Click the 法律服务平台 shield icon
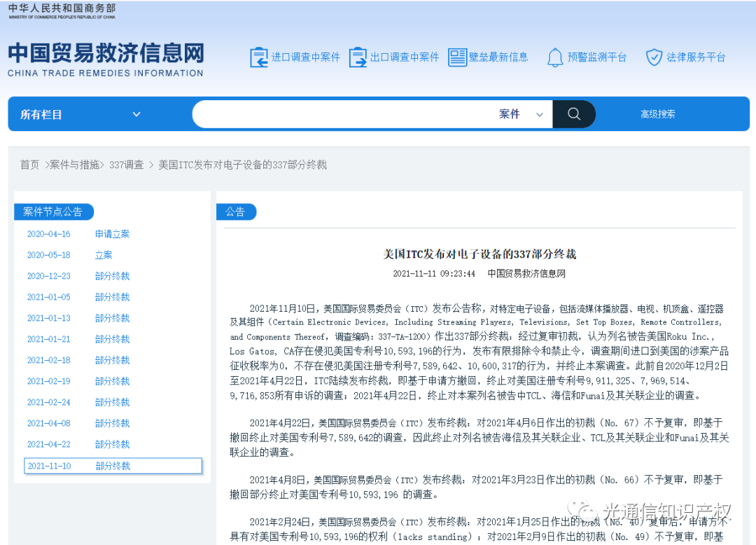Screen dimensions: 756x545 pos(654,57)
